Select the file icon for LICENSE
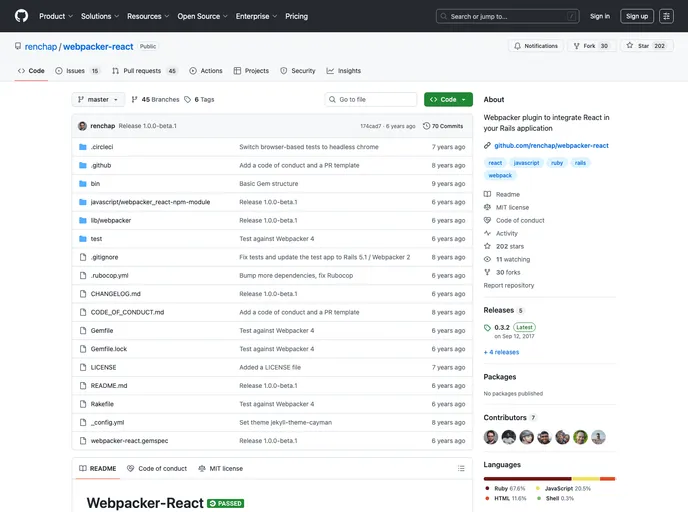This screenshot has width=688, height=512. (82, 367)
